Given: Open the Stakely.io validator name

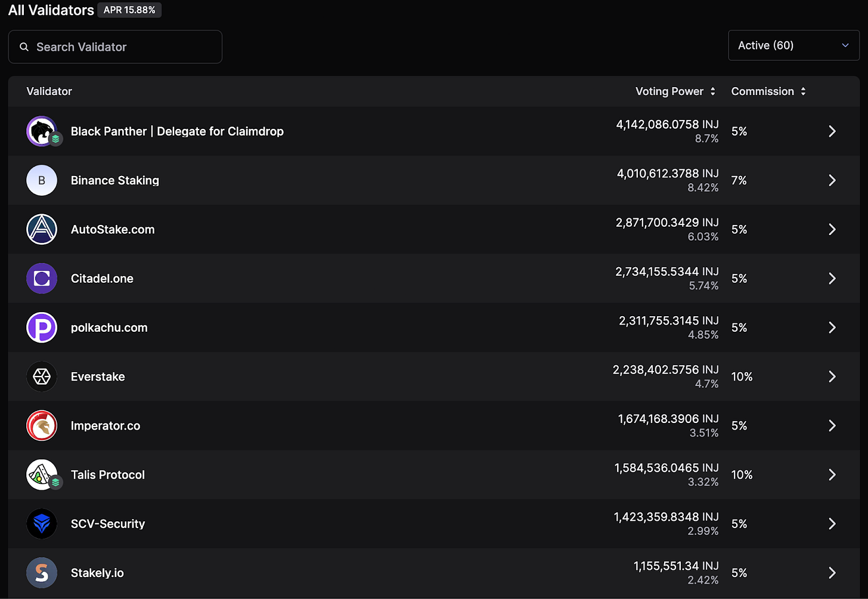Looking at the screenshot, I should [x=97, y=573].
